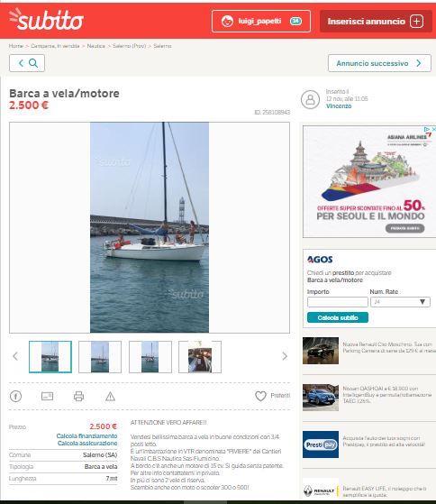436x504 pixels.
Task: Open the Nautica breadcrumb
Action: point(95,46)
